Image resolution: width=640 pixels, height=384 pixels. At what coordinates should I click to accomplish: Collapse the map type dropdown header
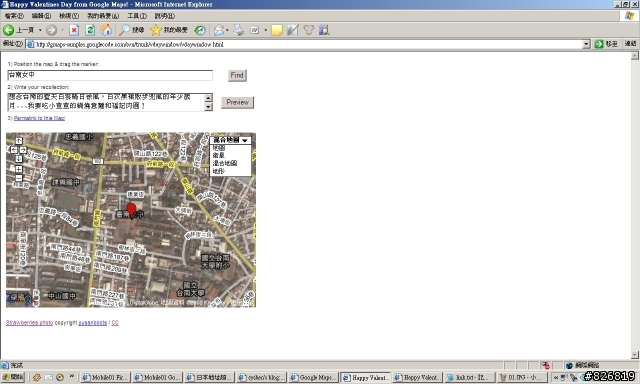(230, 140)
